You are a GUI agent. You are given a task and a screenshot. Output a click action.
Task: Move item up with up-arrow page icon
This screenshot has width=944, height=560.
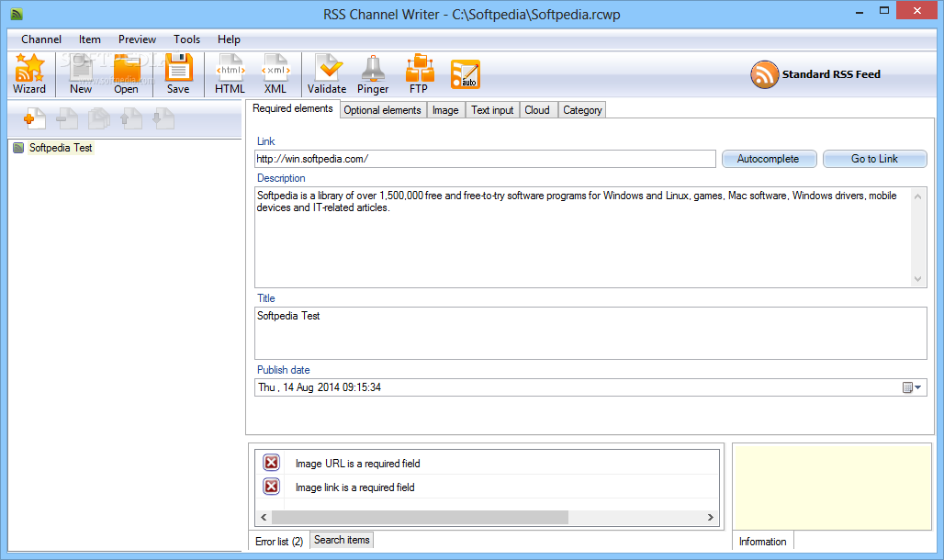pyautogui.click(x=131, y=118)
